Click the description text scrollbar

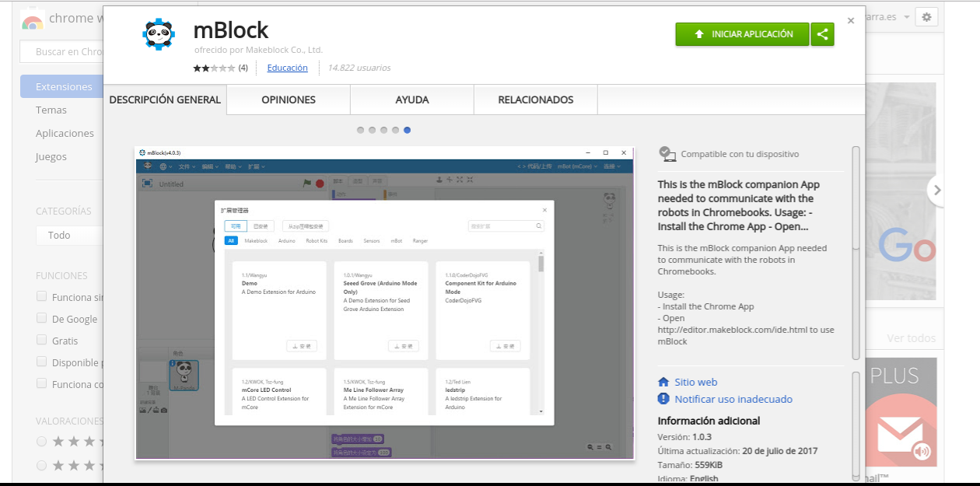pyautogui.click(x=856, y=198)
